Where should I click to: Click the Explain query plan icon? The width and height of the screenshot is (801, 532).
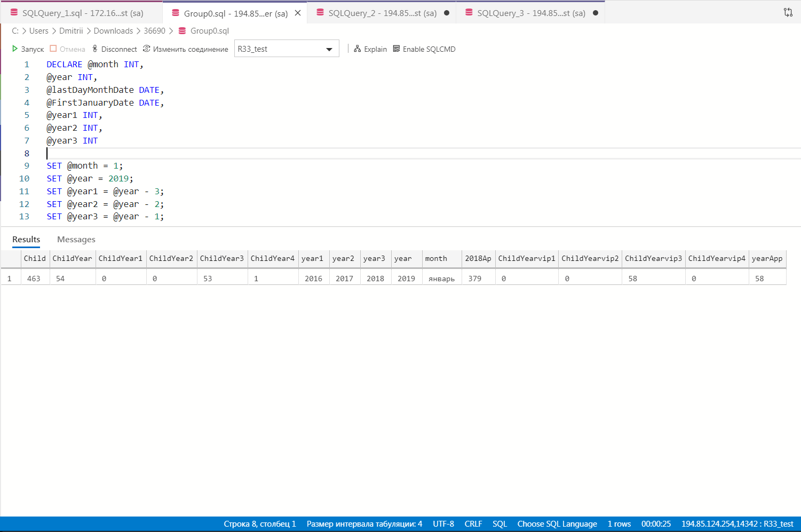click(356, 49)
